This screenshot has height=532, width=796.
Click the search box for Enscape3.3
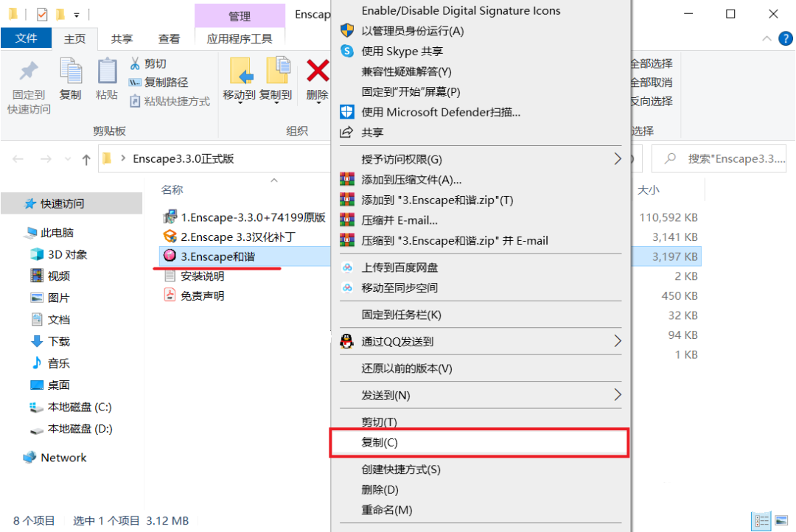pos(719,159)
